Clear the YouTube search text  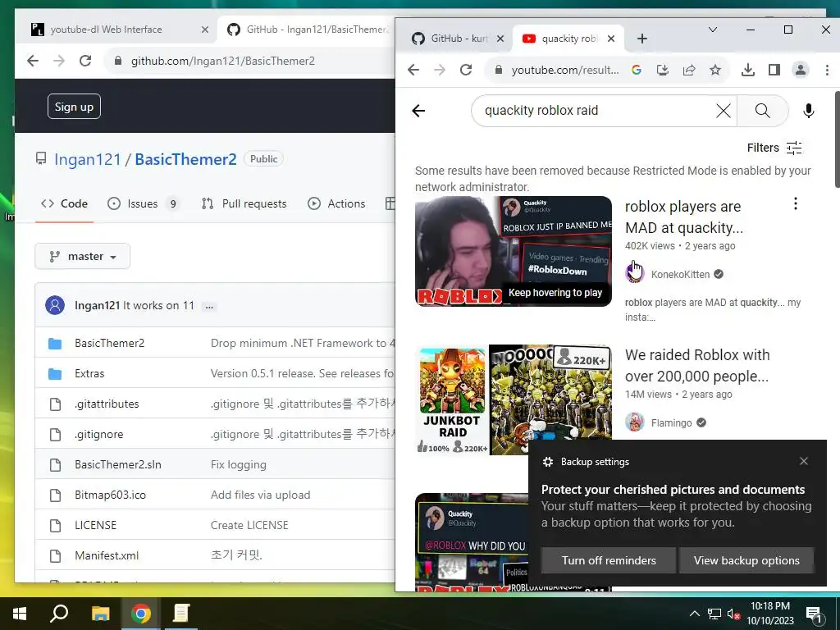click(x=724, y=111)
